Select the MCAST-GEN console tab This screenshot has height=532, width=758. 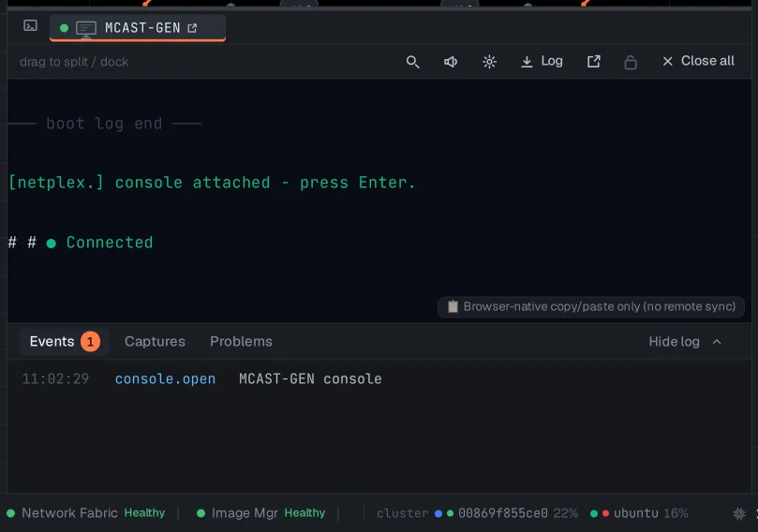click(x=138, y=28)
